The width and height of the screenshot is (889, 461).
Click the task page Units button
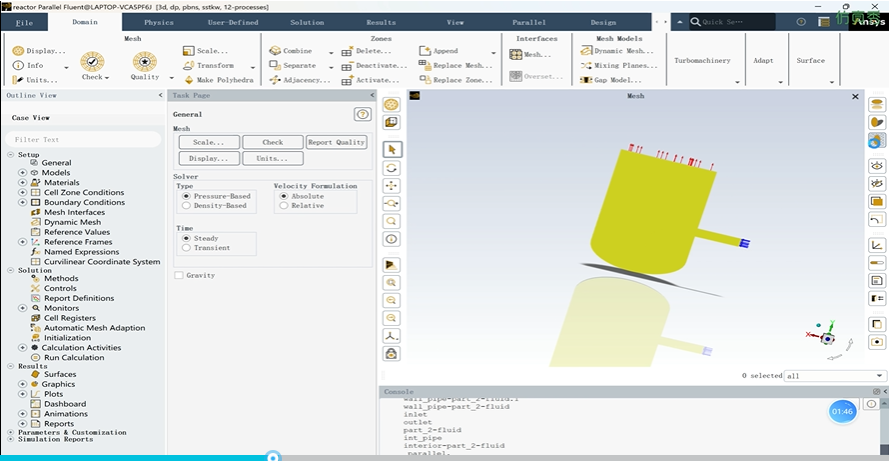point(273,158)
